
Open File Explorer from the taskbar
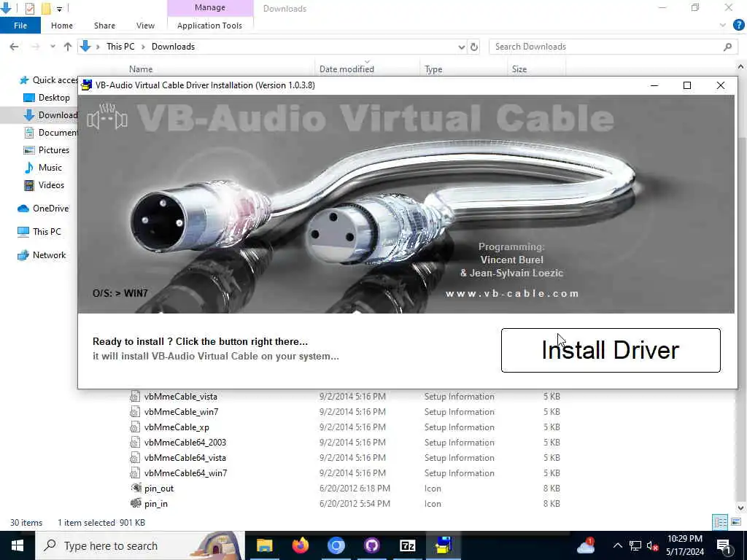click(264, 545)
